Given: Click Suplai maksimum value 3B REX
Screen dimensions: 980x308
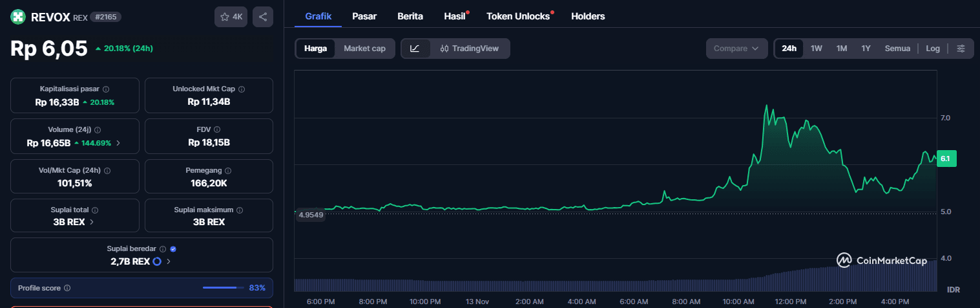Looking at the screenshot, I should pyautogui.click(x=209, y=222).
